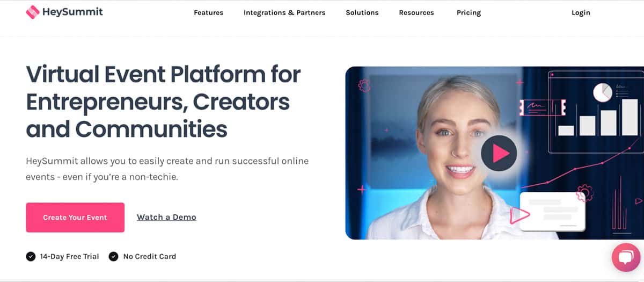Click the Login link
644x282 pixels.
(581, 12)
